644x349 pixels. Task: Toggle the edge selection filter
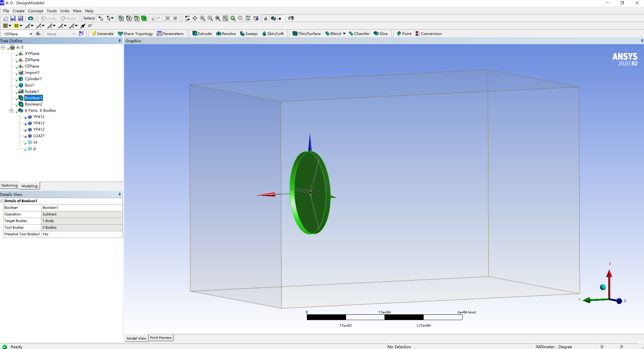coord(129,18)
